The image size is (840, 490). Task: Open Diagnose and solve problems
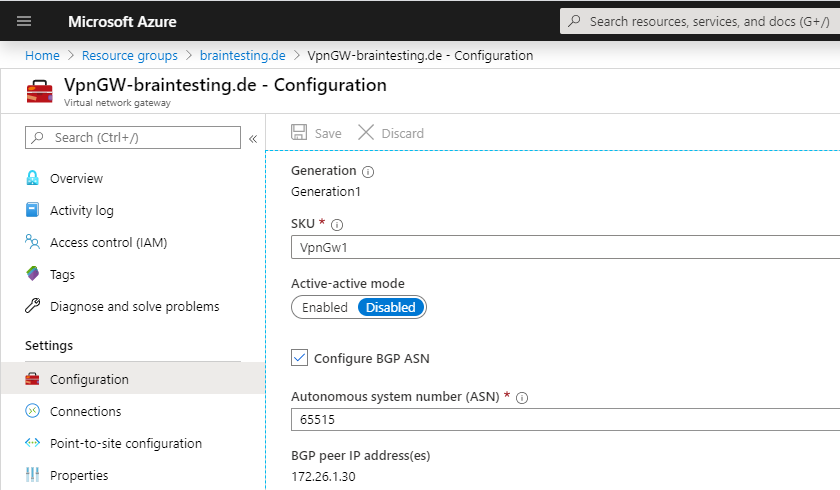pos(133,306)
